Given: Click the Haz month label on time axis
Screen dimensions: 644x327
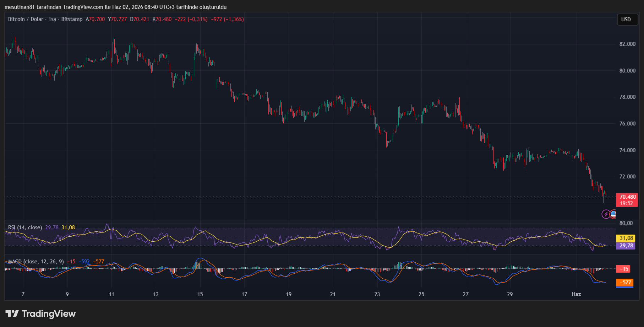Looking at the screenshot, I should pyautogui.click(x=576, y=294).
